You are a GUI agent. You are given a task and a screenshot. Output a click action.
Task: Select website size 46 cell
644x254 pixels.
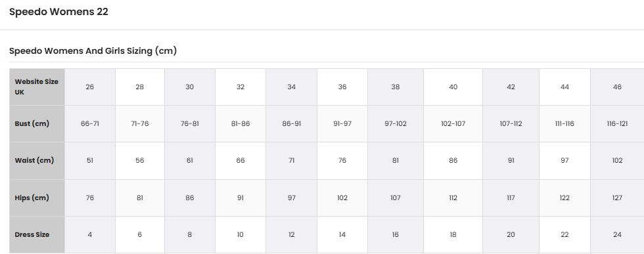[617, 87]
